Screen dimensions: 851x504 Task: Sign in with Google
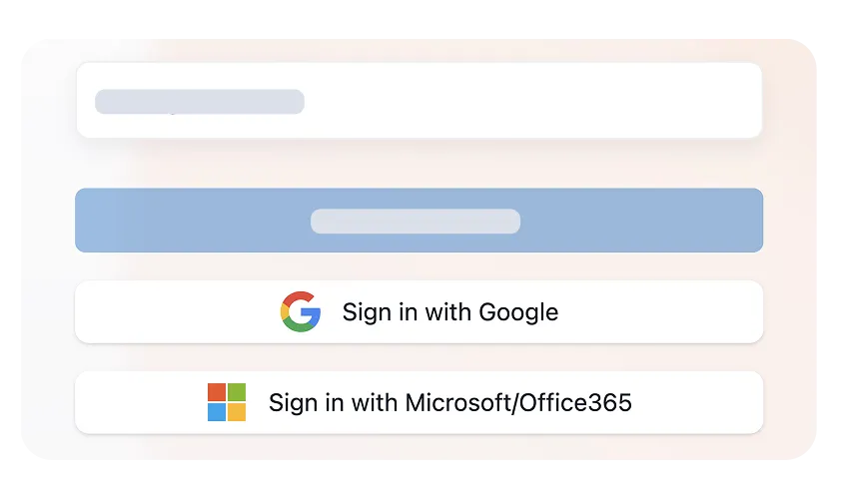[x=419, y=312]
